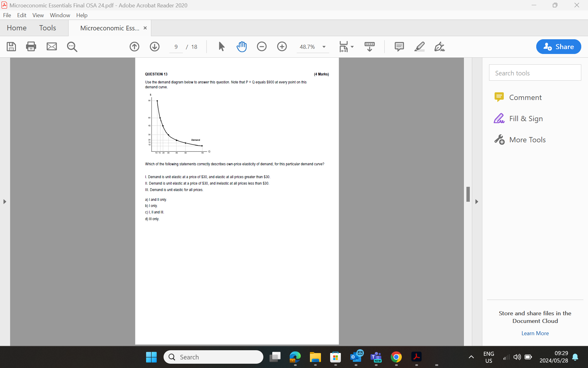The image size is (588, 368).
Task: Click the blue Share button
Action: coord(558,47)
